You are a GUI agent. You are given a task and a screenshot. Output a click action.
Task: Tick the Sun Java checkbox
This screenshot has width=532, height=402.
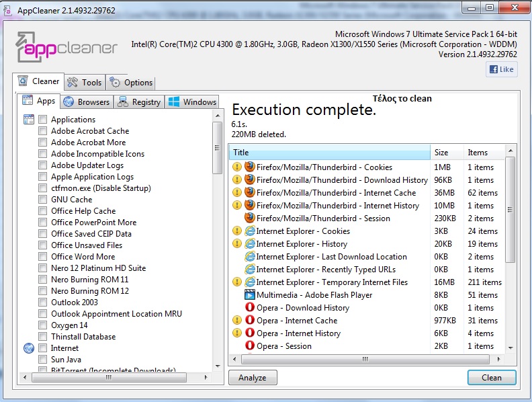click(43, 359)
